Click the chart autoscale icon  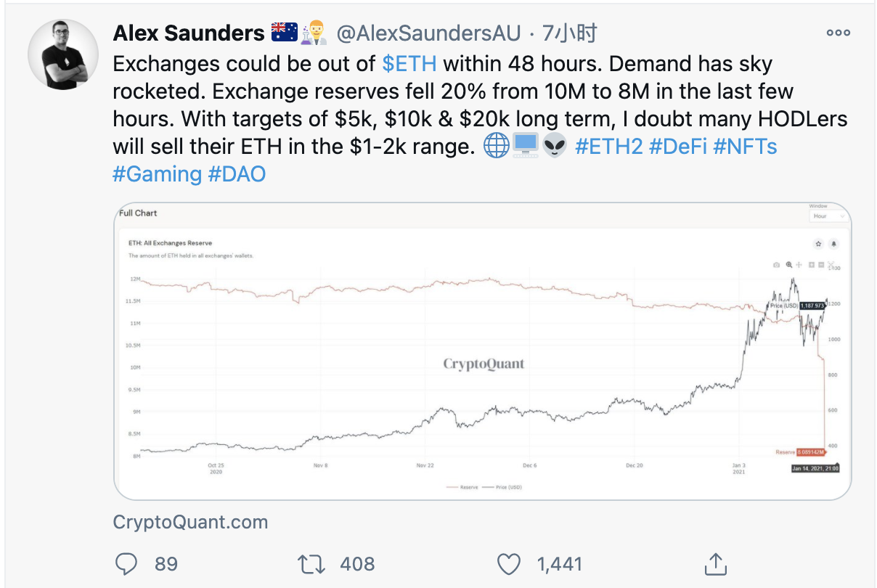[x=831, y=265]
